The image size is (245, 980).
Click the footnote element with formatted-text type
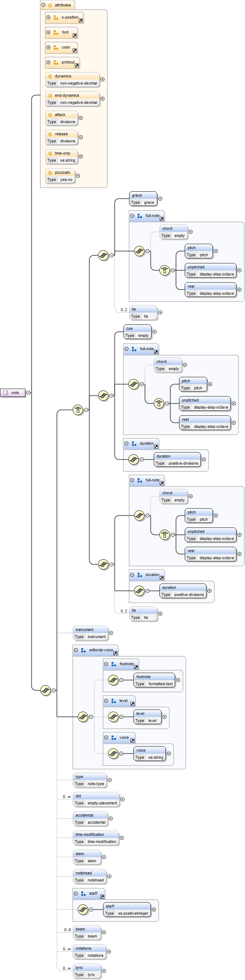click(154, 680)
